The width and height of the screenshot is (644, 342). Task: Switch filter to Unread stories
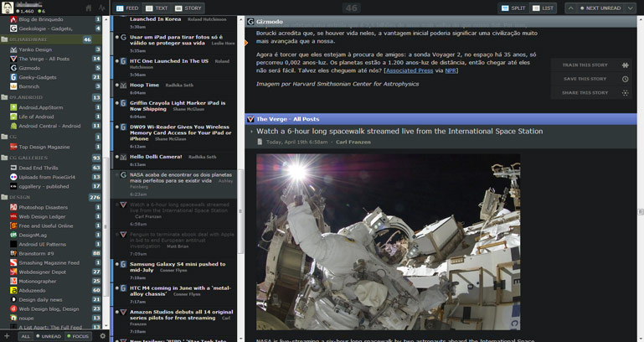coord(49,336)
